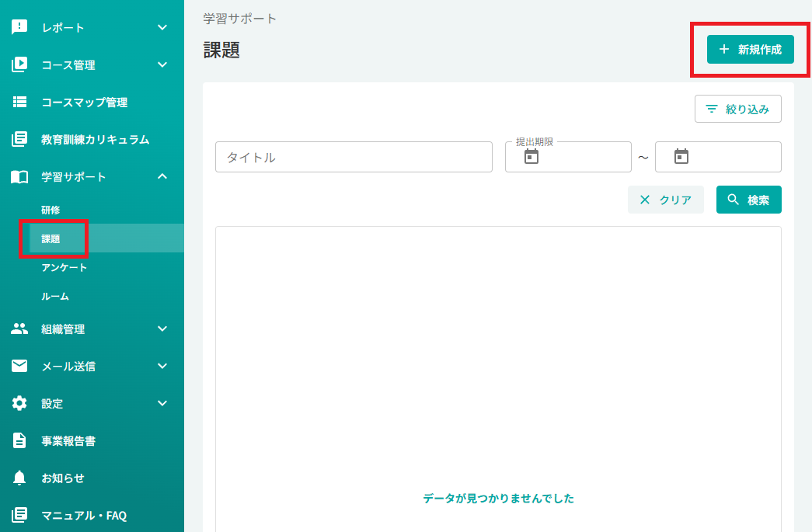812x532 pixels.
Task: Click the 新規作成 button
Action: tap(751, 49)
